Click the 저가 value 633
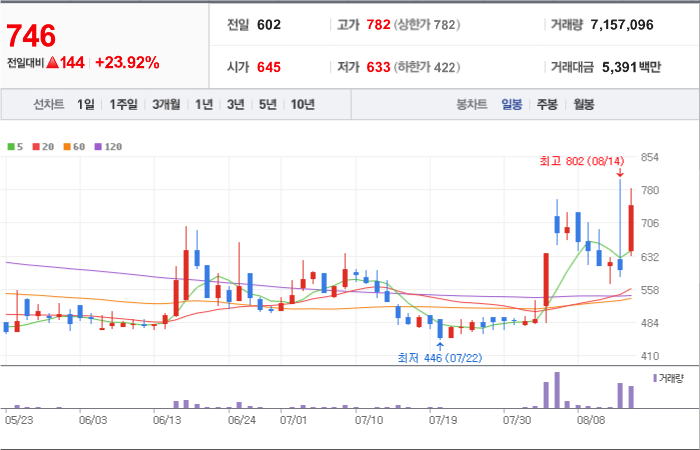The height and width of the screenshot is (450, 700). pyautogui.click(x=379, y=67)
